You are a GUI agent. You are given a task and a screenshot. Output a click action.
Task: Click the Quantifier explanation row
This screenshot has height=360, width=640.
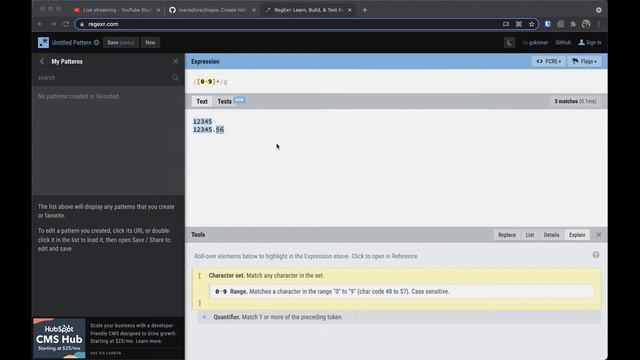399,317
